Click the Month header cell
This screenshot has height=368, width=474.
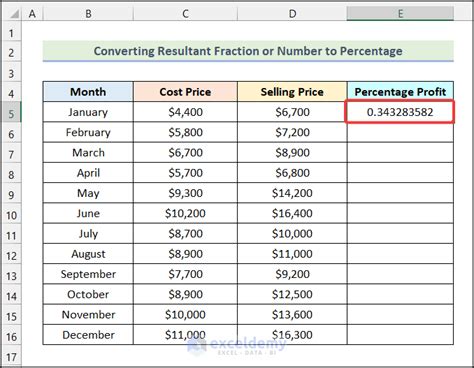pyautogui.click(x=88, y=92)
